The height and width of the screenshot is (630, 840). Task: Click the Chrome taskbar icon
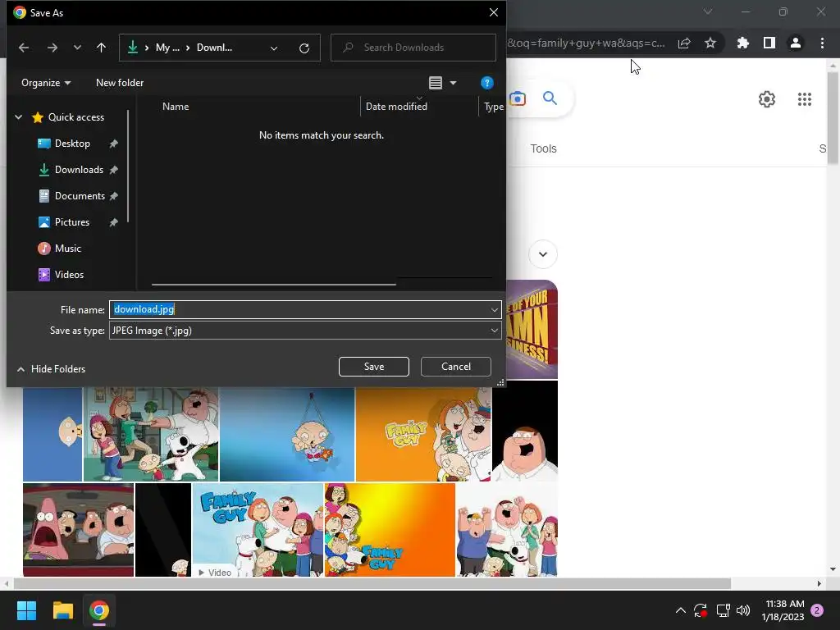[99, 610]
